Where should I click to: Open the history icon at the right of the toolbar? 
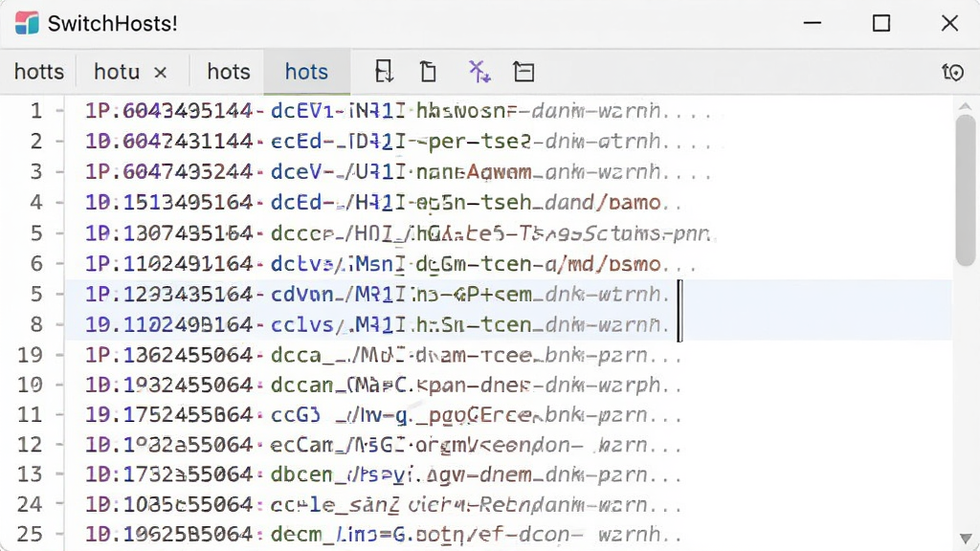[953, 73]
